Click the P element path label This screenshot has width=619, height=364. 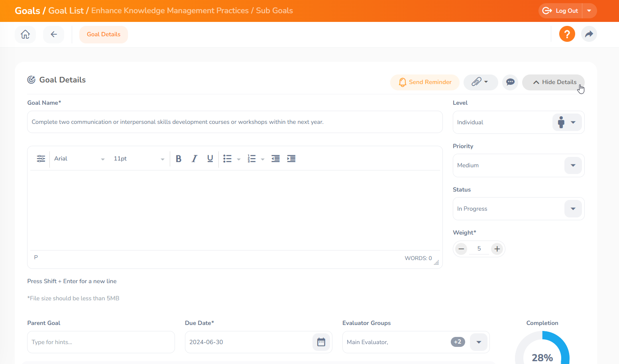pyautogui.click(x=36, y=257)
